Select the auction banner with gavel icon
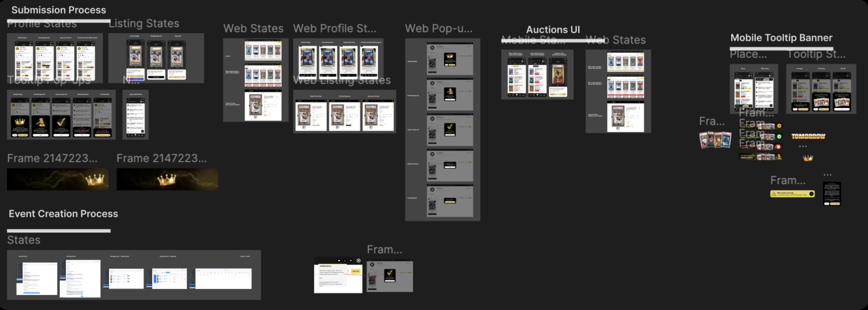 click(x=761, y=157)
